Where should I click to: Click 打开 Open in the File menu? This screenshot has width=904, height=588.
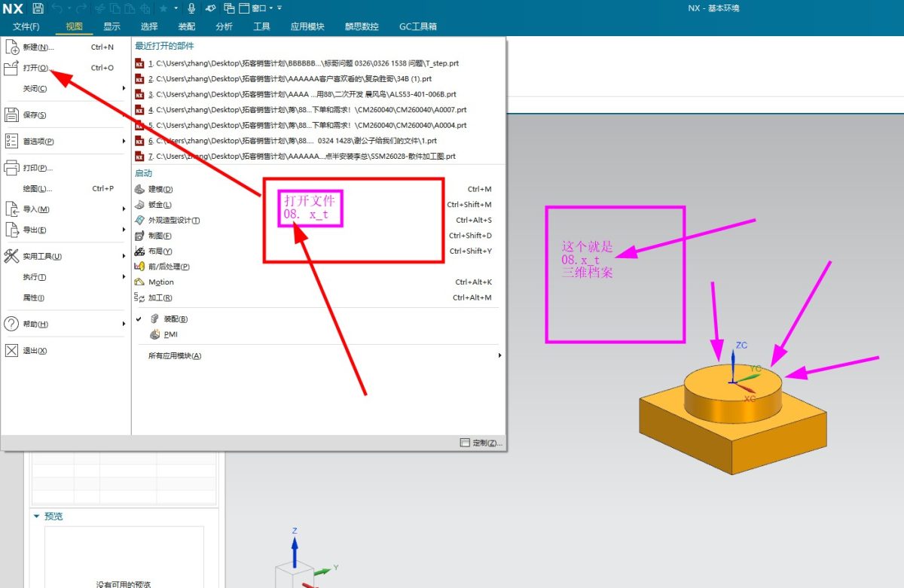tap(35, 68)
